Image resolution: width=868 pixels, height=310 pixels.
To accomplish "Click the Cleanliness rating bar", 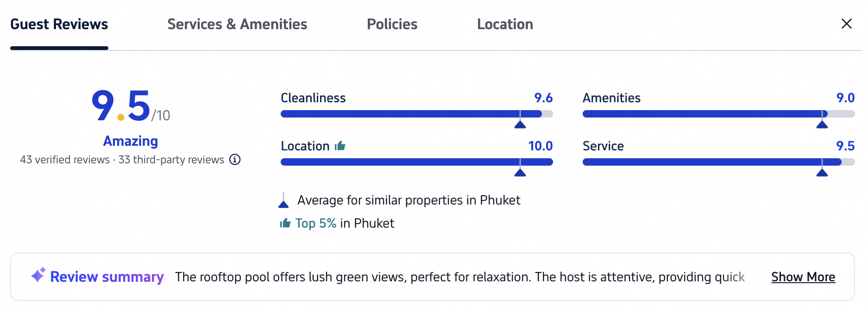I will click(x=417, y=114).
